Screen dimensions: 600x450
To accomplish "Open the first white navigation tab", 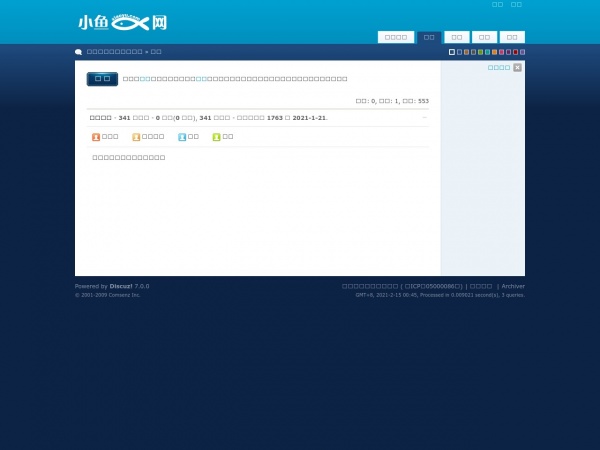I will tap(396, 37).
